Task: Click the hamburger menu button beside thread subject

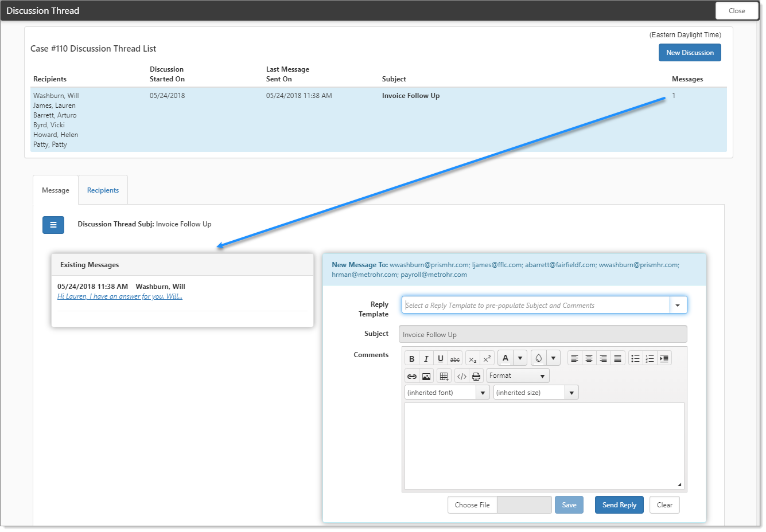Action: coord(53,225)
